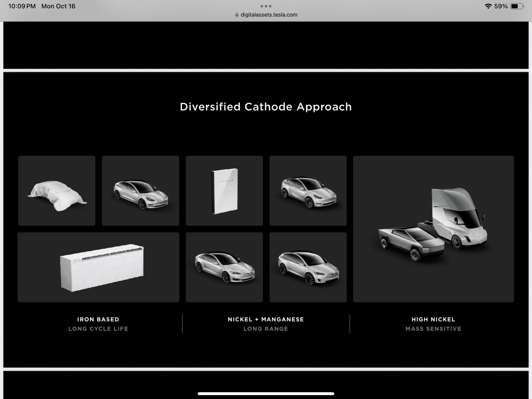Image resolution: width=532 pixels, height=399 pixels.
Task: Select the covered mystery car tile
Action: tap(57, 191)
